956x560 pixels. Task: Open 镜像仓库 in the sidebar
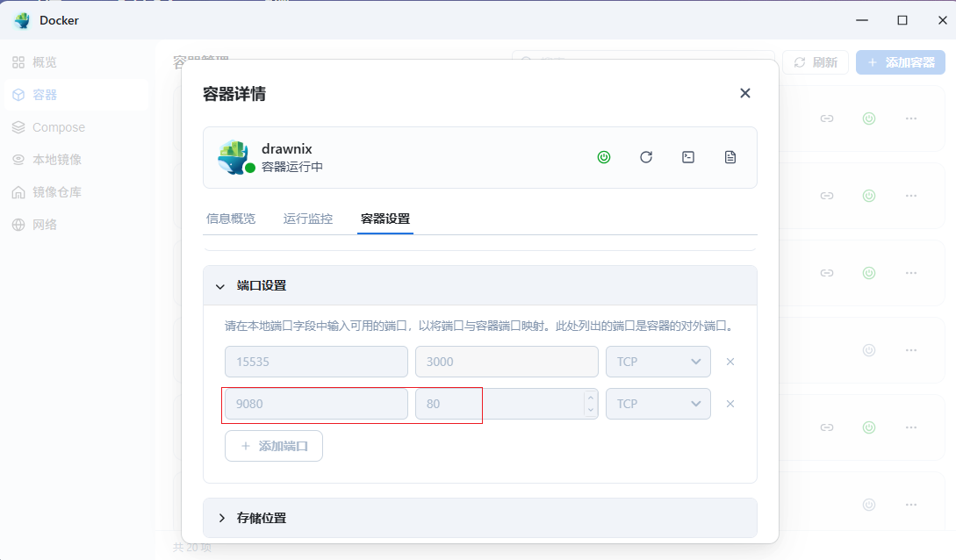(75, 192)
